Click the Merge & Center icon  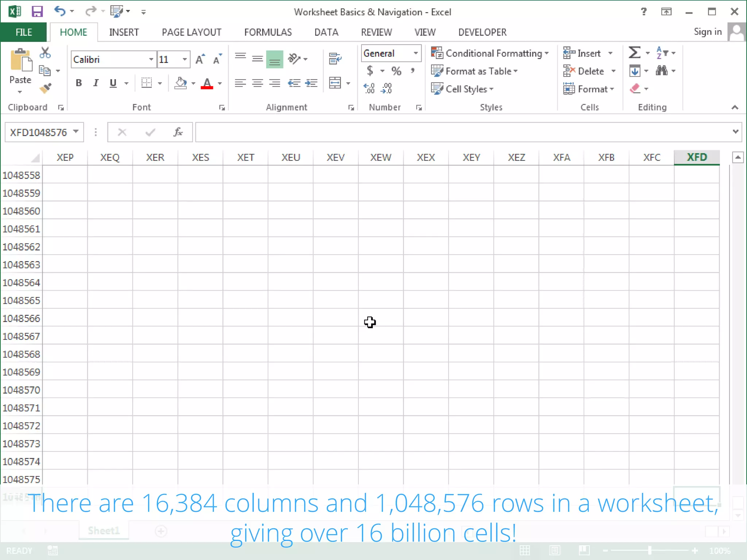(335, 83)
